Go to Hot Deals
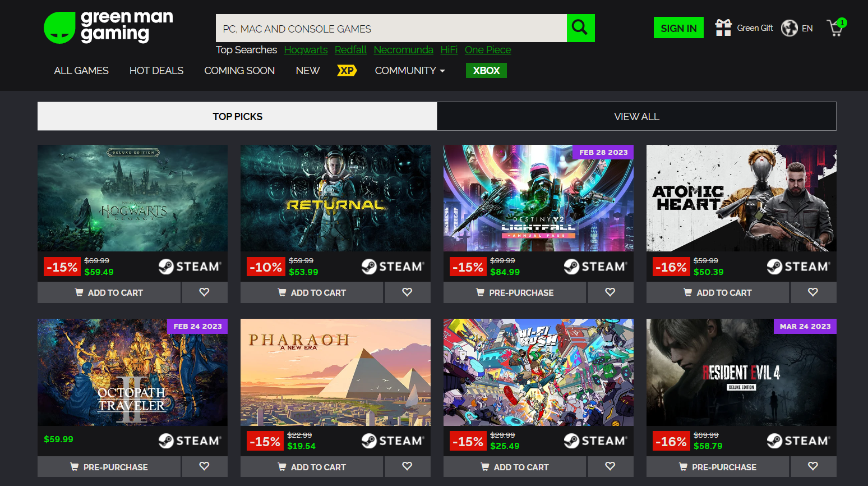This screenshot has height=486, width=868. tap(156, 71)
